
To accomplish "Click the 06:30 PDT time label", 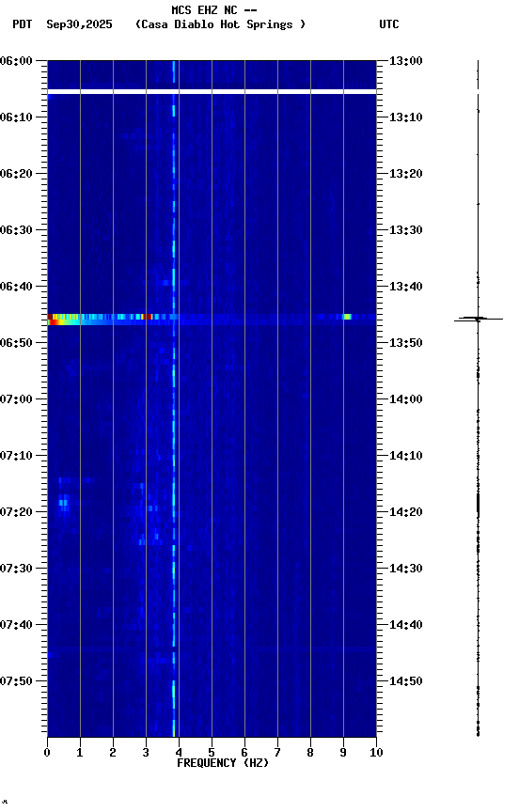I will point(16,230).
